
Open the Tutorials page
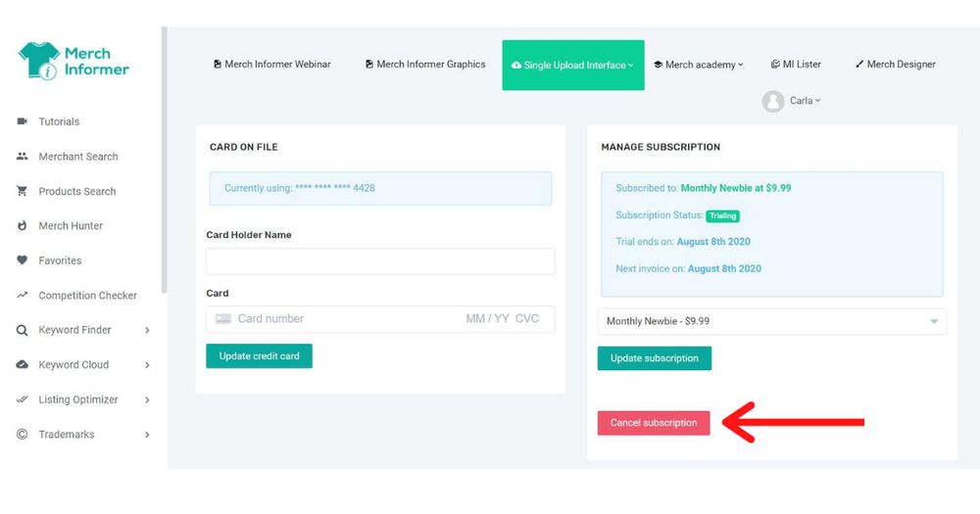click(59, 121)
